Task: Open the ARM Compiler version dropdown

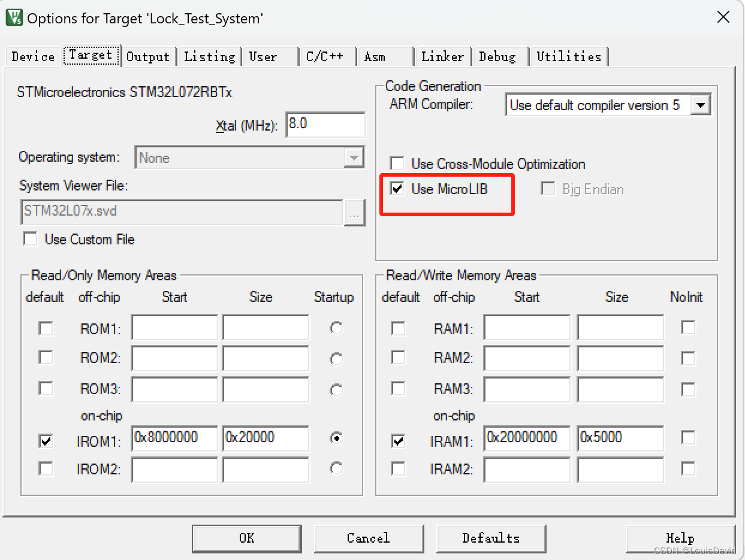Action: click(x=701, y=105)
